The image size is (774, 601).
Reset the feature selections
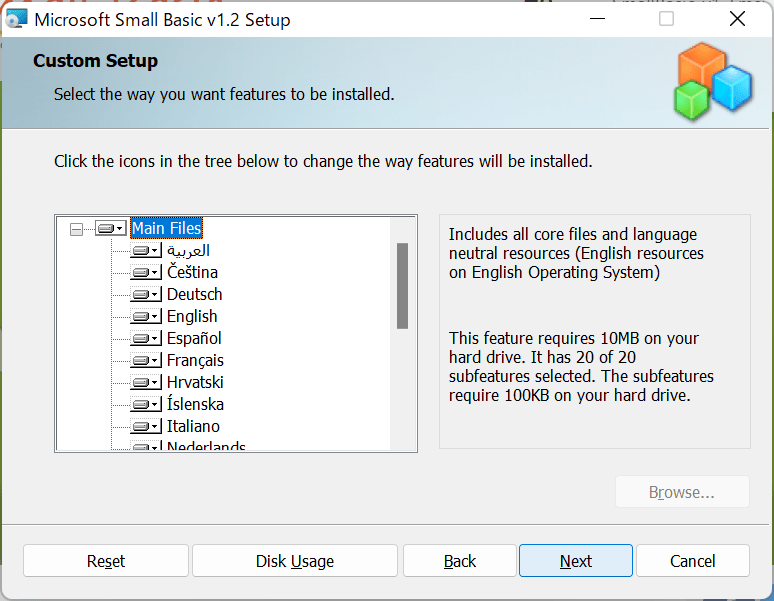[106, 561]
